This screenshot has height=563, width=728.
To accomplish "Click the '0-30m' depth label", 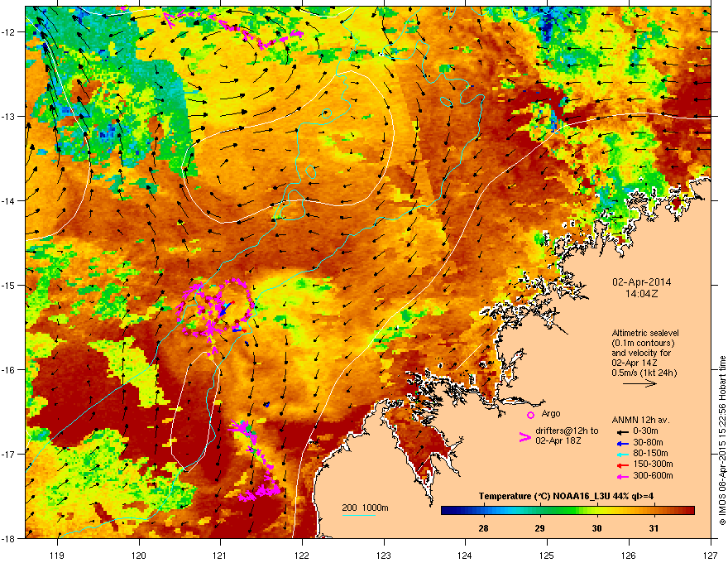I will click(x=646, y=431).
